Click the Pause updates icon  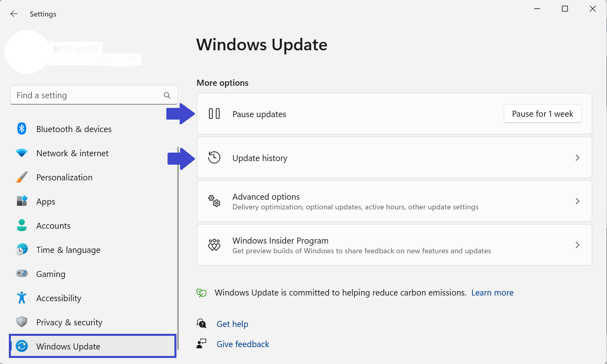click(x=214, y=114)
